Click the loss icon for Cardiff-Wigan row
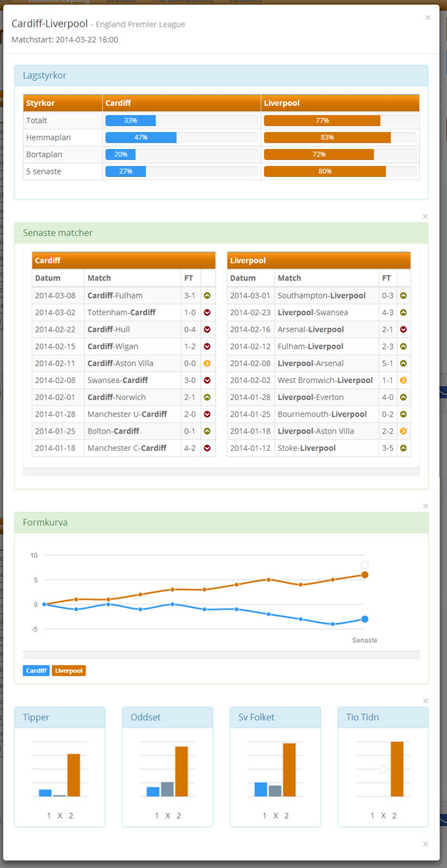Viewport: 447px width, 868px height. tap(207, 346)
